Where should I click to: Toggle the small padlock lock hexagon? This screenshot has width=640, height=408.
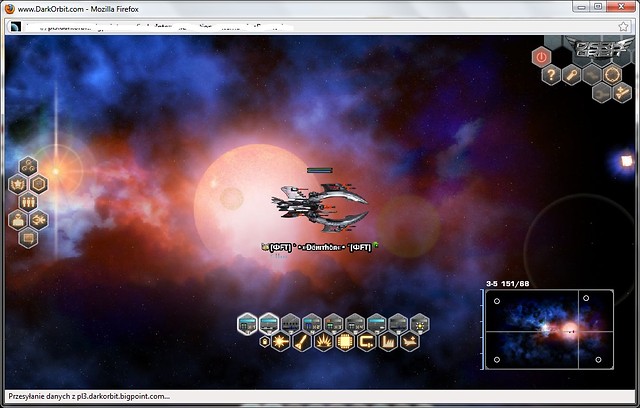pos(264,341)
